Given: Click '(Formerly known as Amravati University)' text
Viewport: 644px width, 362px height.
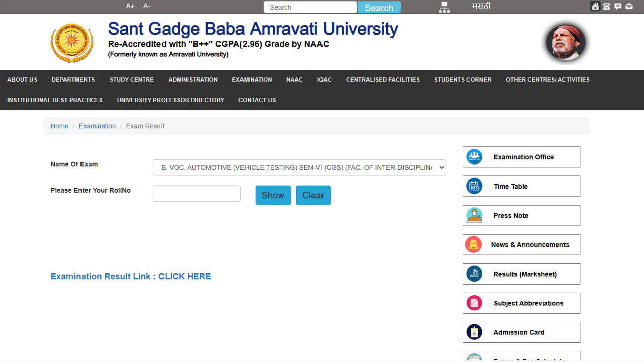Looking at the screenshot, I should click(168, 54).
